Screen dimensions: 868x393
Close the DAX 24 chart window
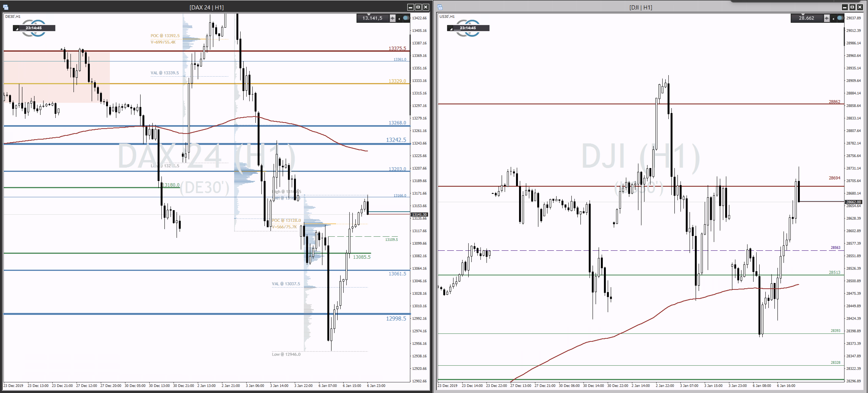click(426, 7)
